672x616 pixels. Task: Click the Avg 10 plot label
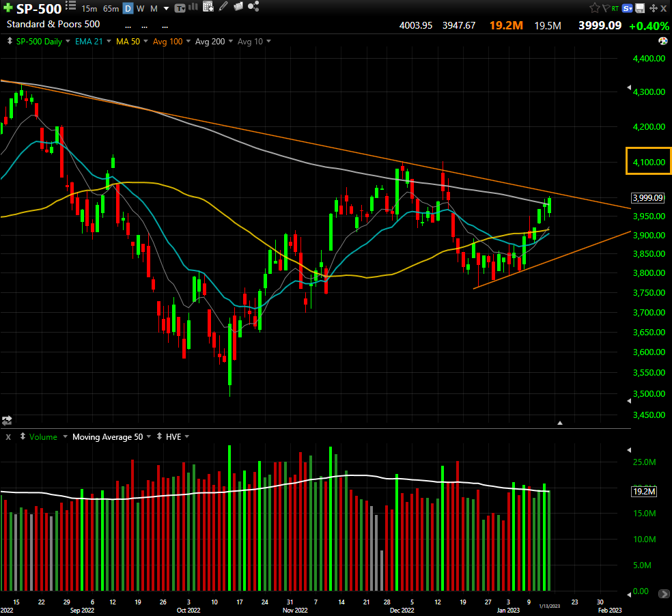[250, 42]
